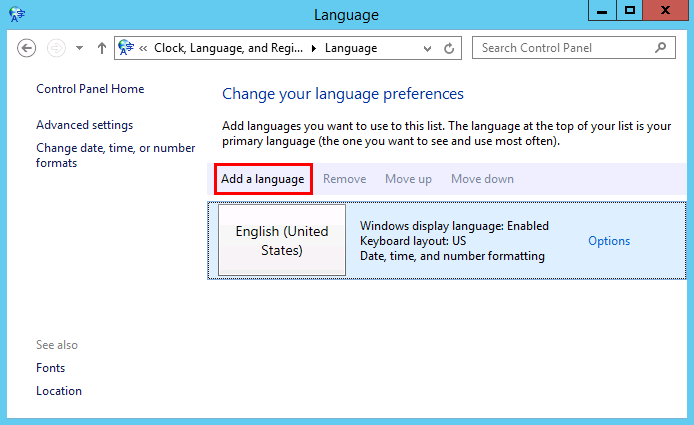Screen dimensions: 694x425
Task: Open Control Panel Home
Action: (x=90, y=89)
